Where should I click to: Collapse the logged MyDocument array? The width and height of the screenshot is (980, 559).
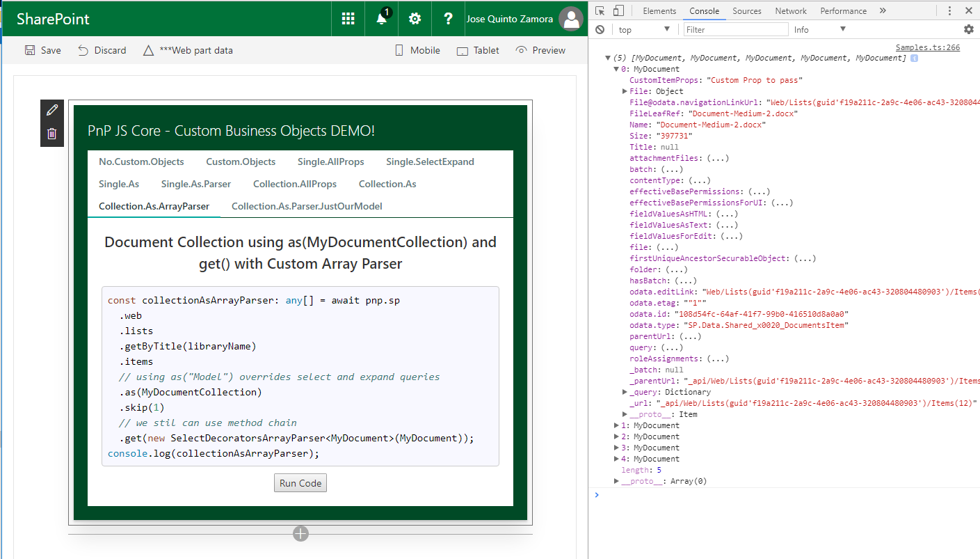click(609, 58)
